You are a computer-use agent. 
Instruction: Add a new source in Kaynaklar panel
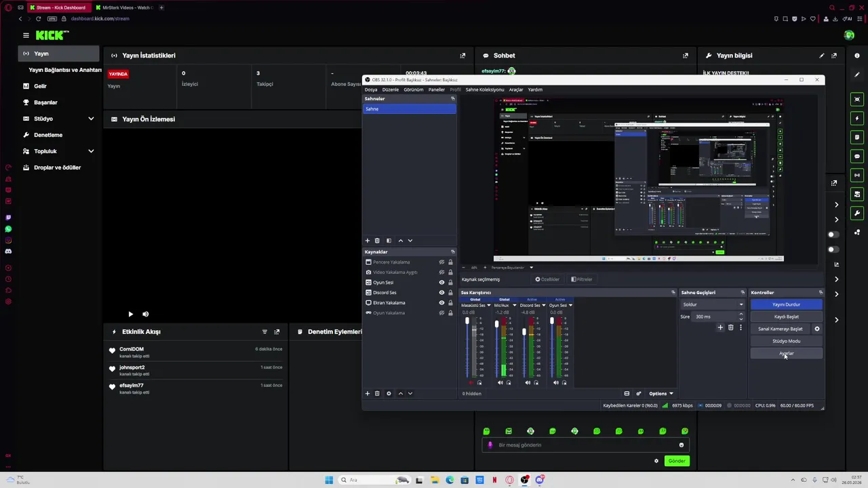click(368, 393)
